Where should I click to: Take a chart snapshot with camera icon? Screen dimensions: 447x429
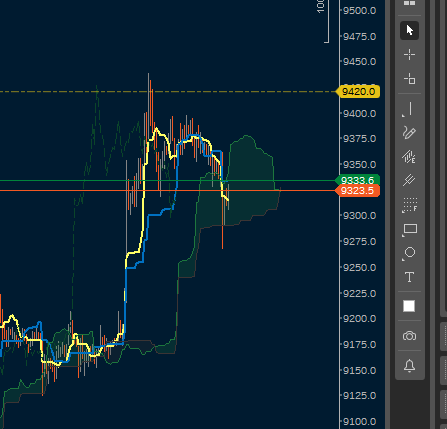(x=409, y=336)
